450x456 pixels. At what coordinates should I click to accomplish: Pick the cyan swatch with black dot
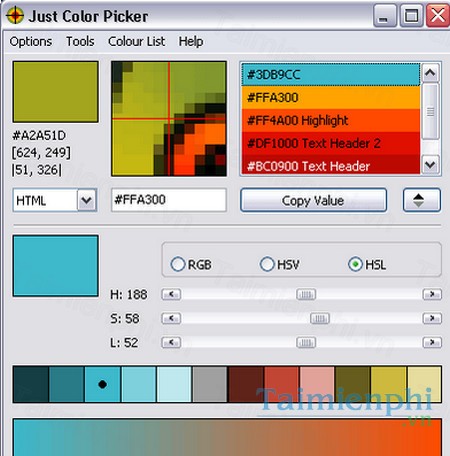click(x=102, y=384)
